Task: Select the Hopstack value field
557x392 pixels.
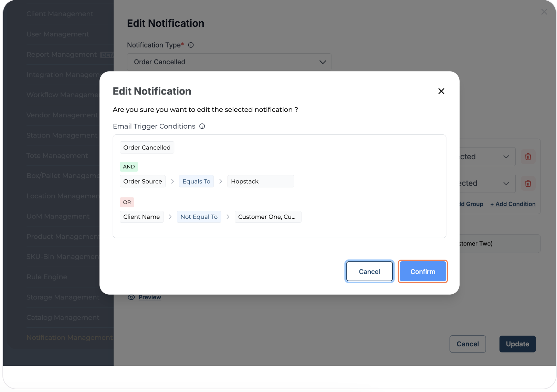Action: 260,181
